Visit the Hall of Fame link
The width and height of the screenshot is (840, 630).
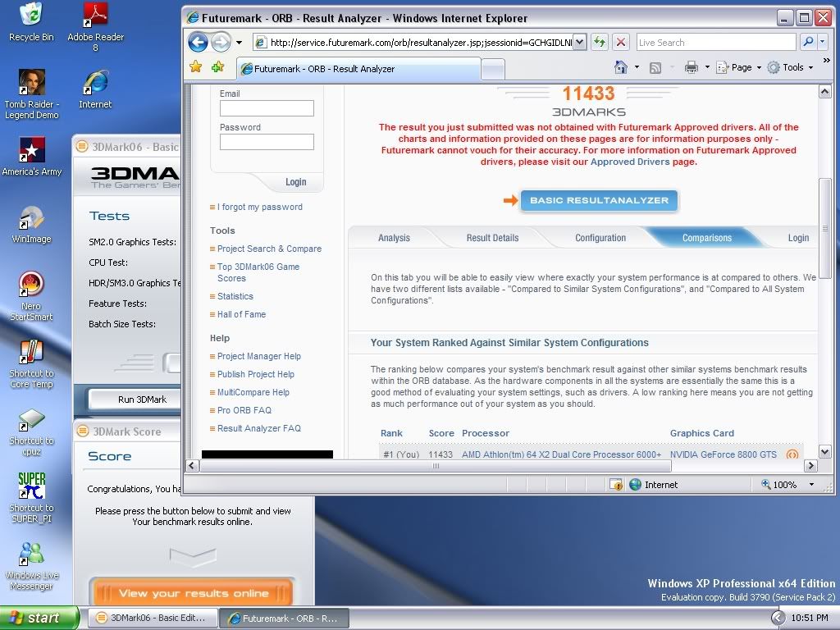242,314
